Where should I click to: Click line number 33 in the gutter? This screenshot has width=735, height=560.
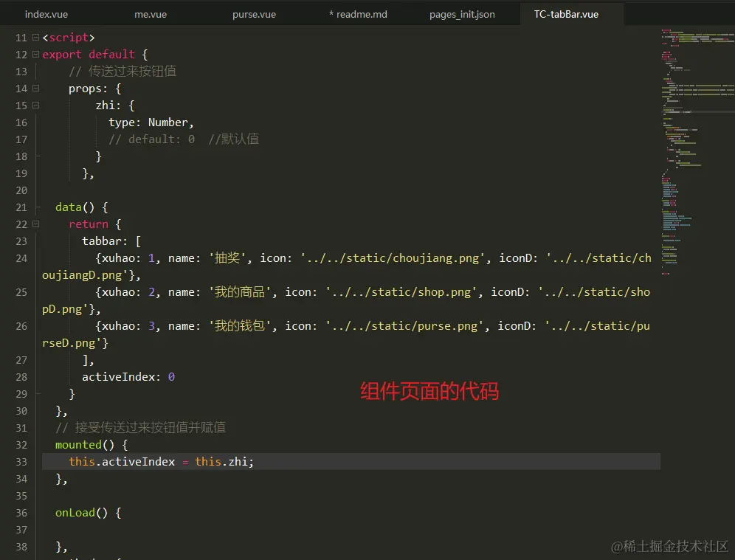click(21, 462)
